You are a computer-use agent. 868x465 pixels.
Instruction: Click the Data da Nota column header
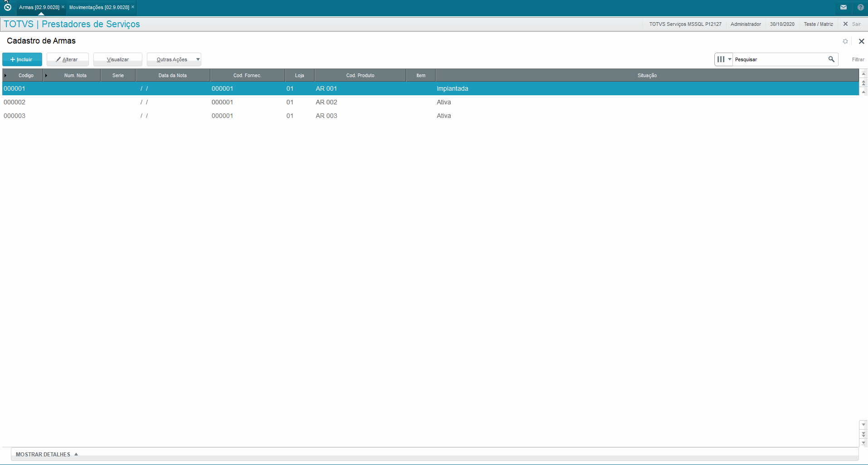pos(173,75)
